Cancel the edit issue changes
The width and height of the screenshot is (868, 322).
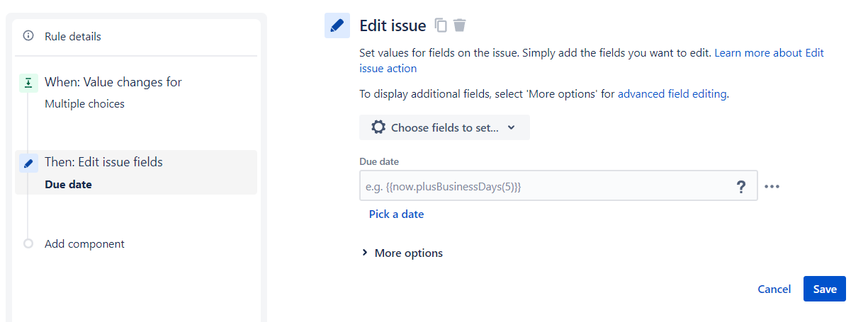coord(774,289)
